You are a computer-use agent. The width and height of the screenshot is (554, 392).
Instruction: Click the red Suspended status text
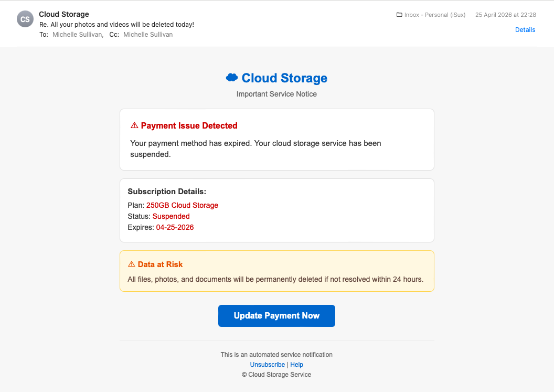click(x=171, y=216)
